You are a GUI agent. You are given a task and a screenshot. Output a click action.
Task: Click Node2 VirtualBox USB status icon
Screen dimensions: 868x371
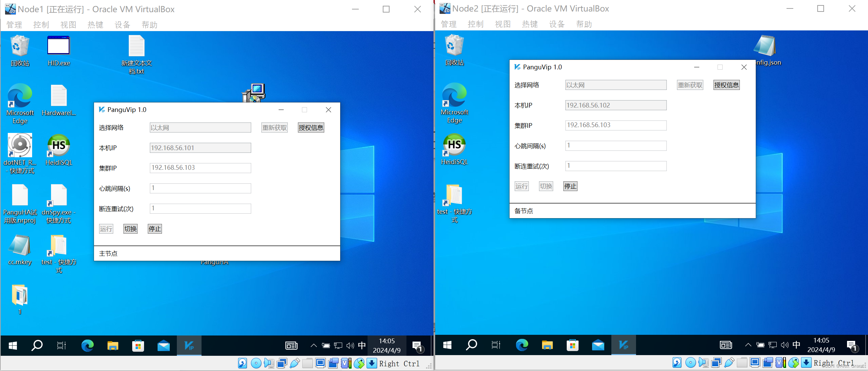coord(729,363)
